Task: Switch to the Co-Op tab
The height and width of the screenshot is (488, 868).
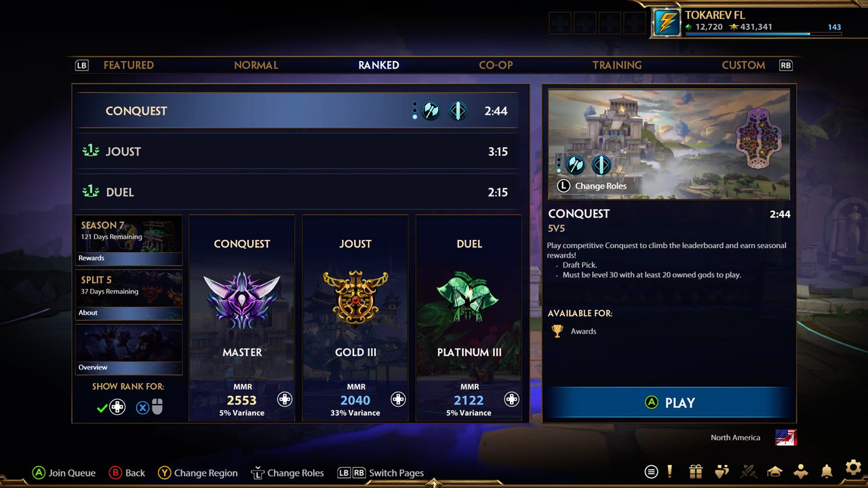Action: click(496, 65)
